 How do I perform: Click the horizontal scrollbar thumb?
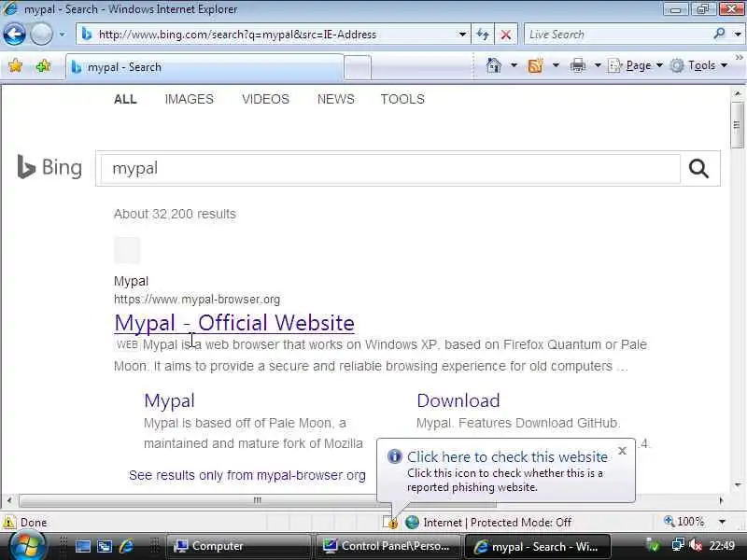coord(258,500)
